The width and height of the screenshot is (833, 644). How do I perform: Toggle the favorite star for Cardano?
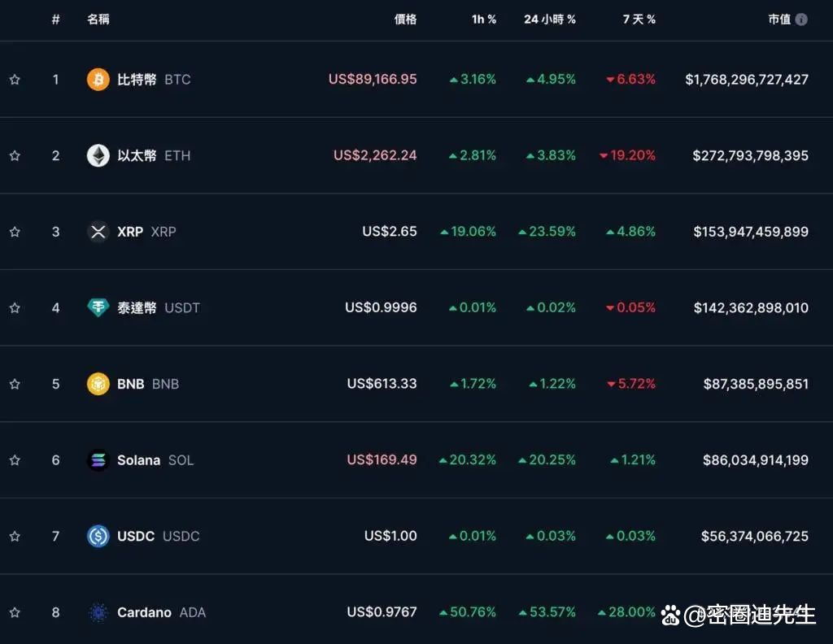tap(14, 612)
